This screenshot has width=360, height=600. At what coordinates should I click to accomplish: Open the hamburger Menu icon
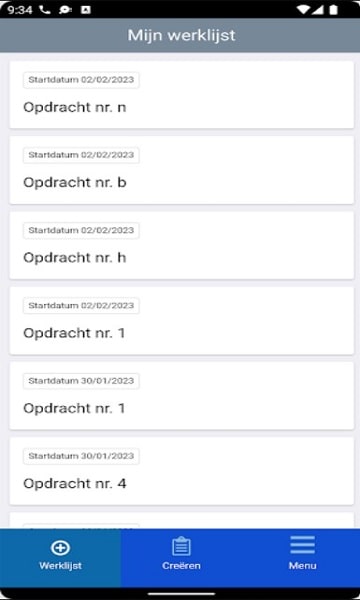tap(302, 545)
